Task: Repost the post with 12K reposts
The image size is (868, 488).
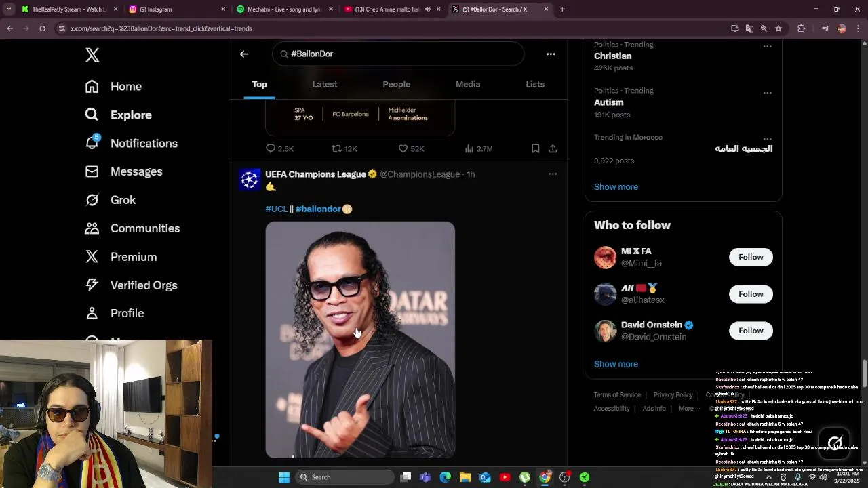Action: (x=344, y=148)
